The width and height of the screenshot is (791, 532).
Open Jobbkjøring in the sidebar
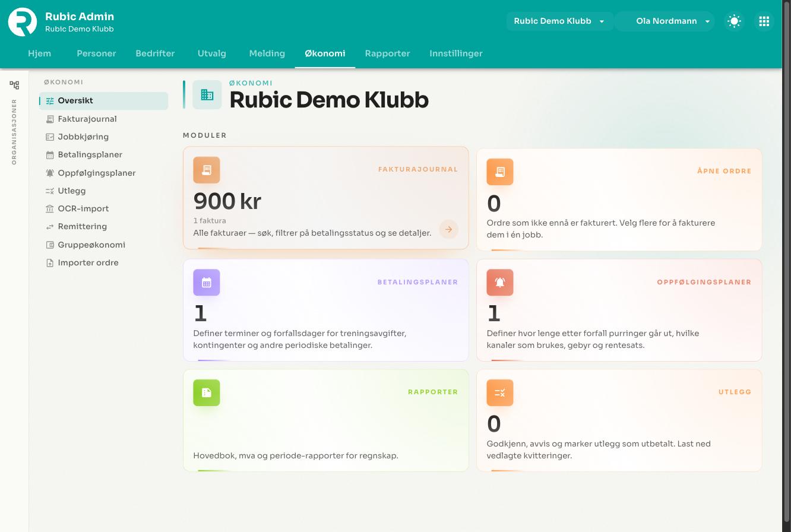point(104,137)
